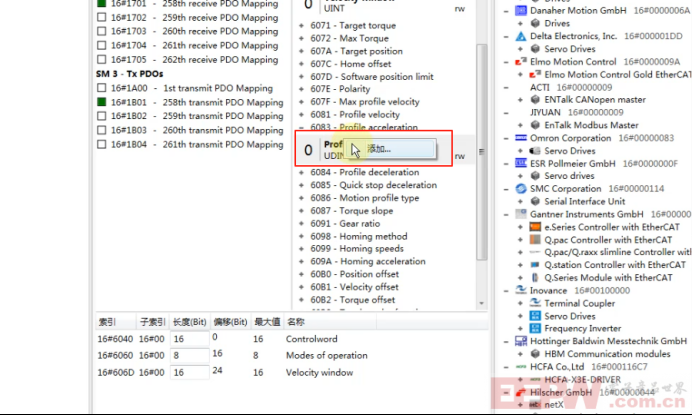
Task: Expand the 6084 Profile deceleration object
Action: [x=301, y=173]
